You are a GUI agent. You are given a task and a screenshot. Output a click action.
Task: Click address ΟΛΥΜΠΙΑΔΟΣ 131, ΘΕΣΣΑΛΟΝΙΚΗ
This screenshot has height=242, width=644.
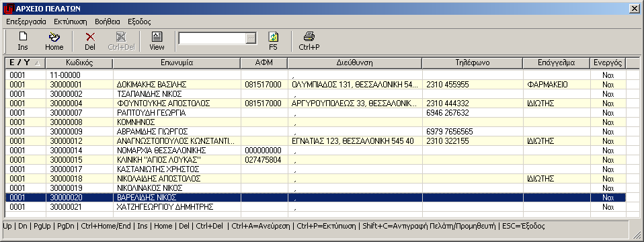coord(354,85)
